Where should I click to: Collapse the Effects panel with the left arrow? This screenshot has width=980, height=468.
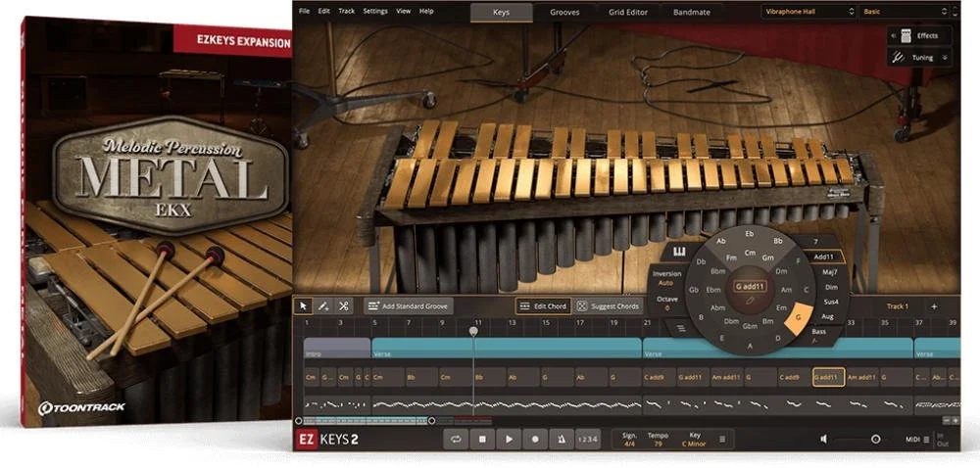[x=894, y=35]
